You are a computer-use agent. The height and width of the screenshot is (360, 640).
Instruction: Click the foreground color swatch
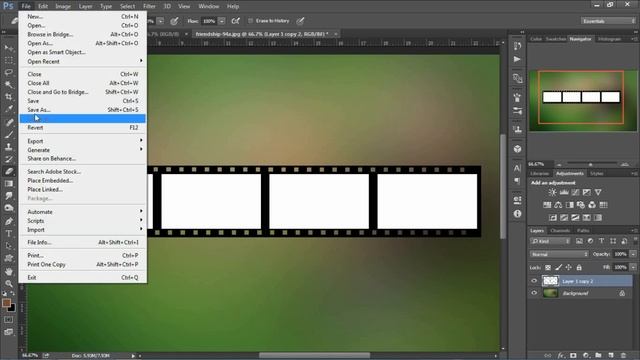(6, 303)
